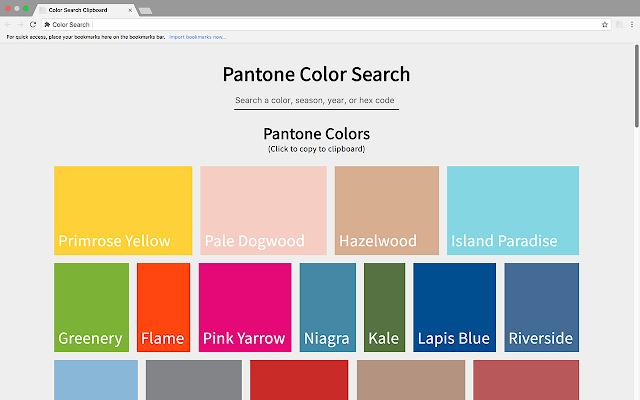This screenshot has width=640, height=400.
Task: Copy the Lapis Blue swatch
Action: click(455, 307)
